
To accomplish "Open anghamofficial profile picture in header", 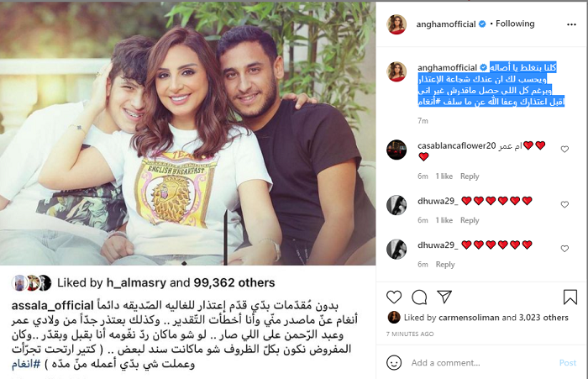I will 396,24.
